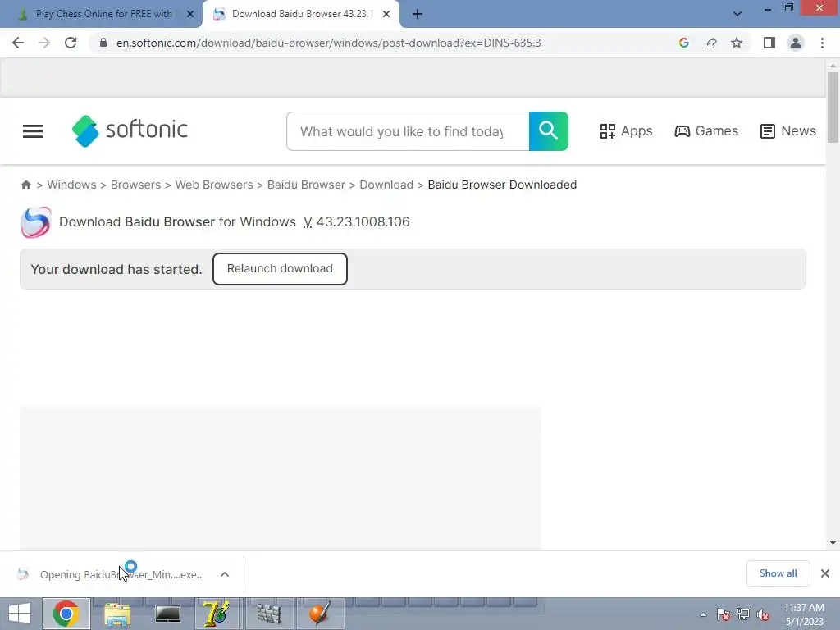Open Windows breadcrumb link
840x630 pixels.
tap(72, 185)
